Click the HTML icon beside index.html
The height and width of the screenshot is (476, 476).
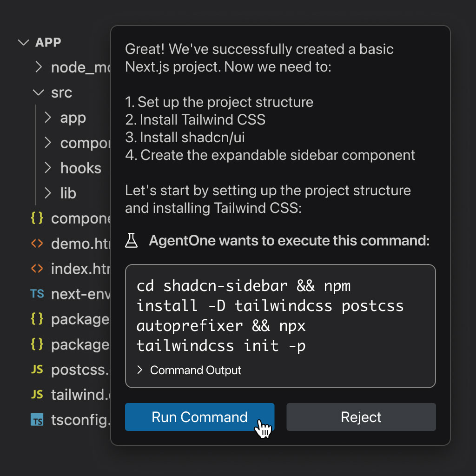point(37,268)
